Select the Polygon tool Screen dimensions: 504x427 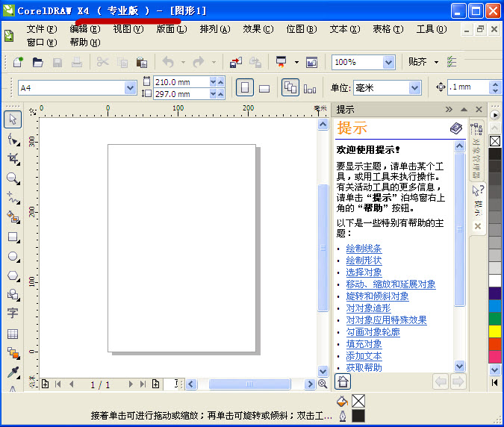pyautogui.click(x=13, y=275)
